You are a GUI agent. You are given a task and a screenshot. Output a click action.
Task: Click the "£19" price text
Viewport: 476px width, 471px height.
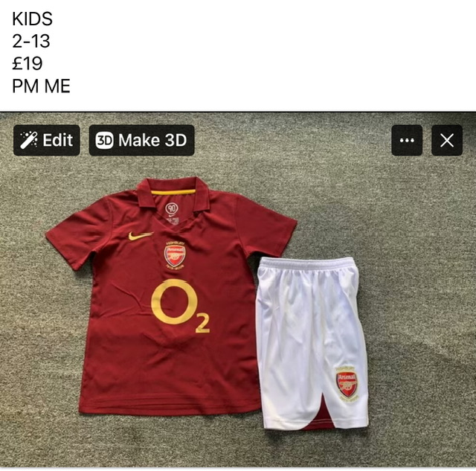point(28,63)
